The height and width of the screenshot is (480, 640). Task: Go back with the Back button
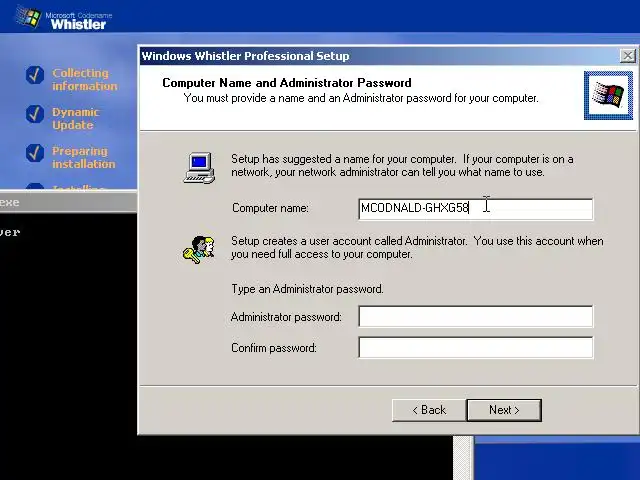[429, 410]
